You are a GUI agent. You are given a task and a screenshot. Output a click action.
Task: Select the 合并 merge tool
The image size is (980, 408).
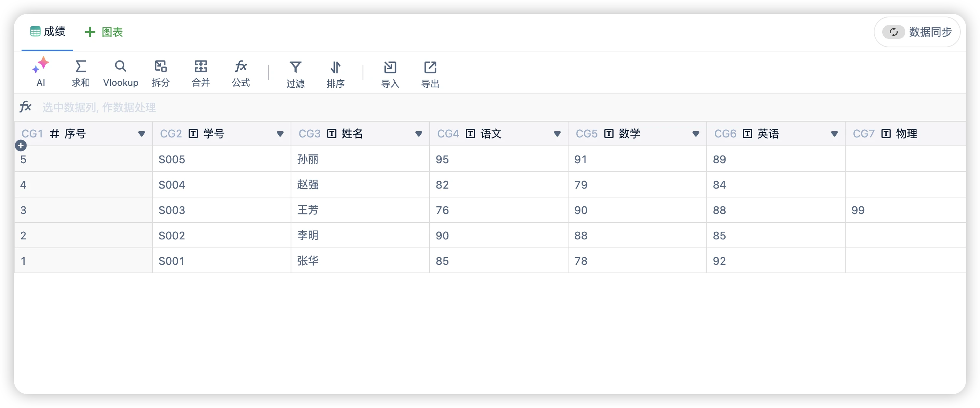(201, 73)
